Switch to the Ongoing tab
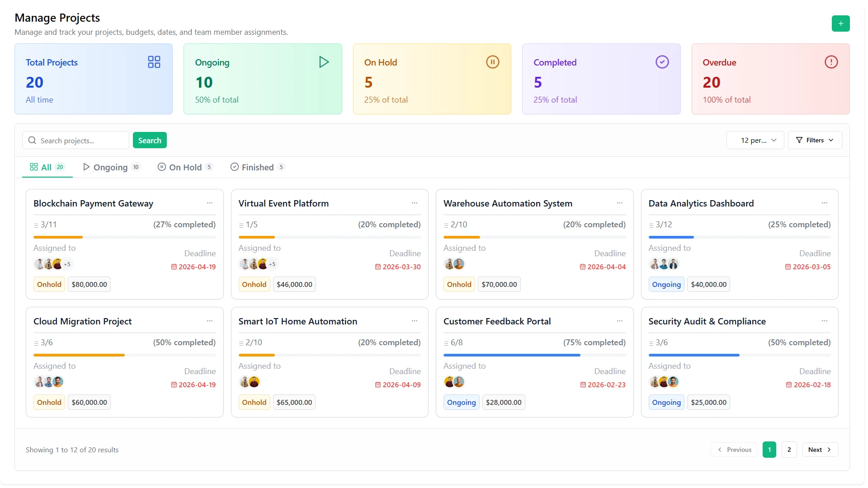This screenshot has width=868, height=488. click(x=112, y=167)
